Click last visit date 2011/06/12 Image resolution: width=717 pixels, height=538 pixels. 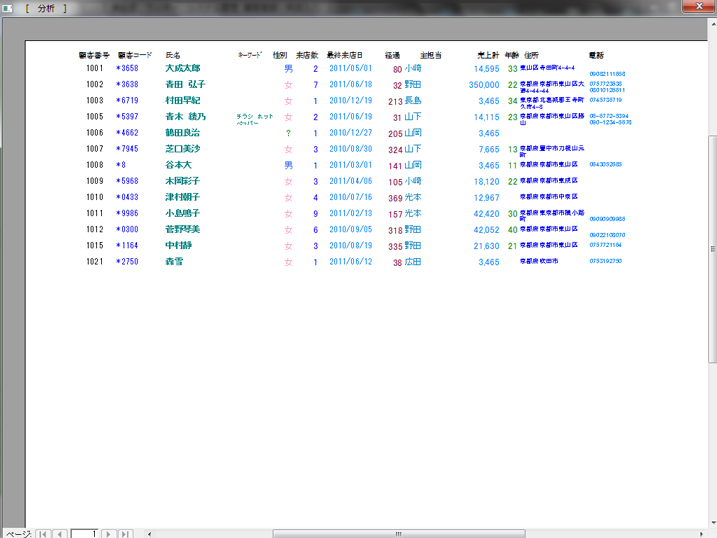(351, 261)
